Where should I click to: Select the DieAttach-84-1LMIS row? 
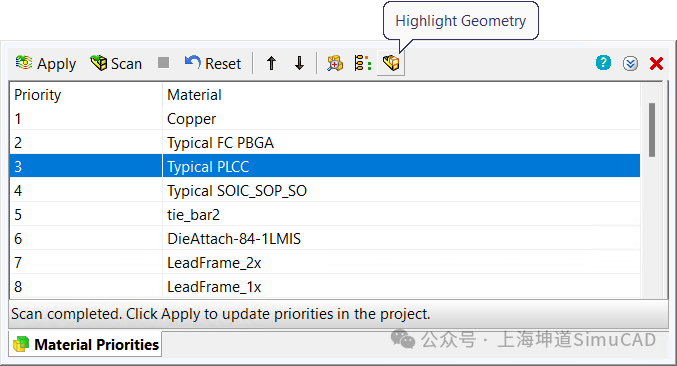[325, 239]
